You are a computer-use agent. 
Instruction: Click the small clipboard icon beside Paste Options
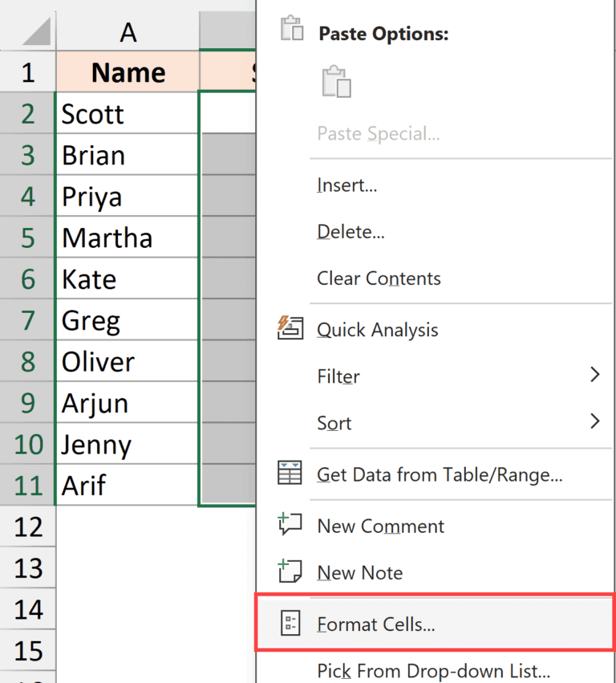click(x=292, y=26)
